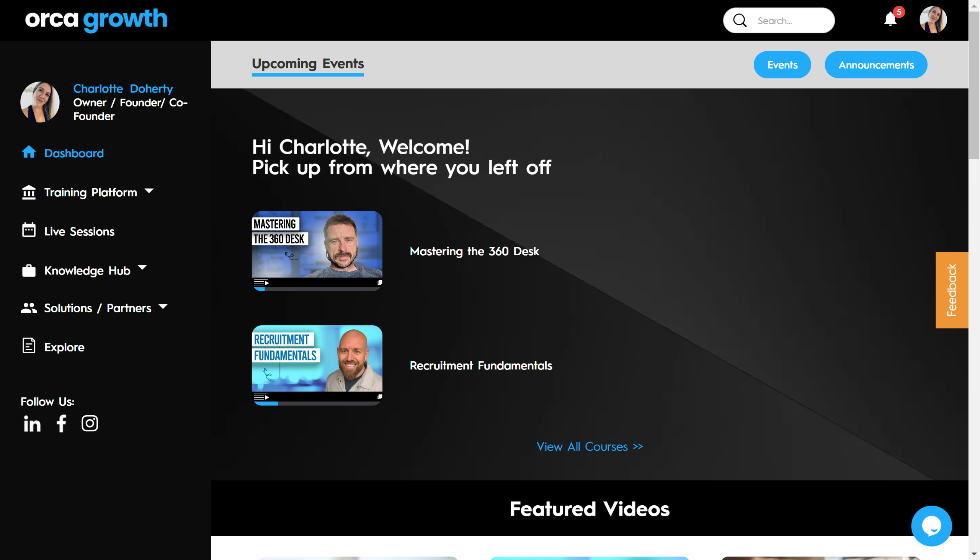Click the Live Sessions calendar icon
Viewport: 980px width, 560px height.
point(29,230)
